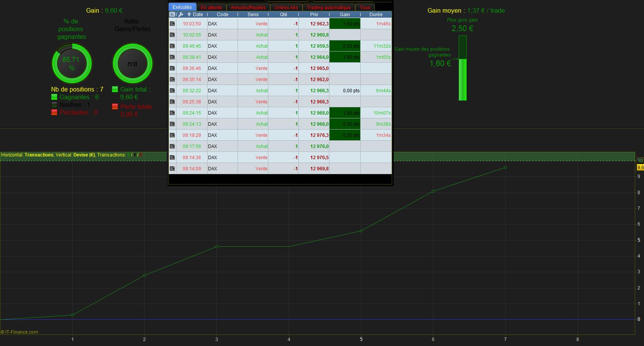Screen dimensions: 644x346
Task: Open order detail icon for the 09:38:41 row
Action: coord(172,57)
